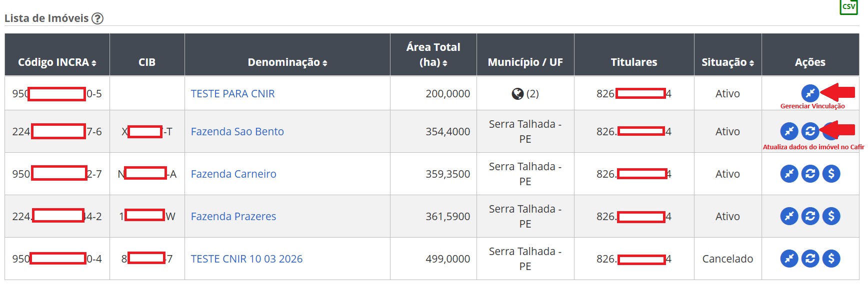Click dollar icon on the Cancelado row
868x284 pixels.
pos(831,259)
